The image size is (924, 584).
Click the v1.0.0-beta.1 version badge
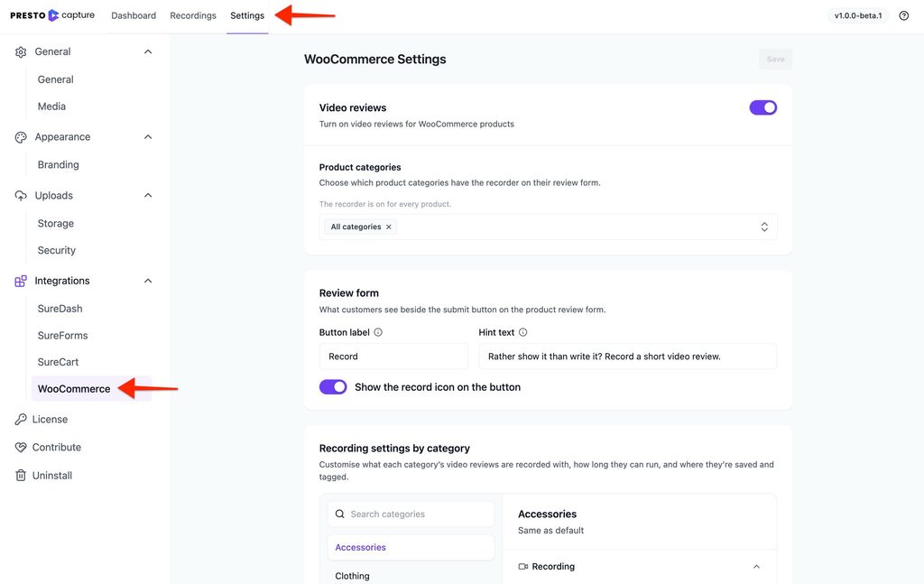click(x=858, y=16)
